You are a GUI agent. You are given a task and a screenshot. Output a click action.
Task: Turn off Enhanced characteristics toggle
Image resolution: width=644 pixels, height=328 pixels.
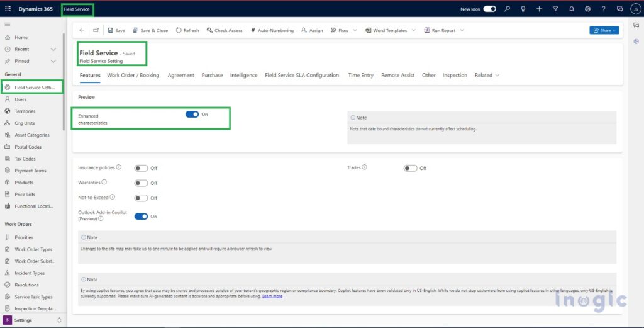point(192,115)
